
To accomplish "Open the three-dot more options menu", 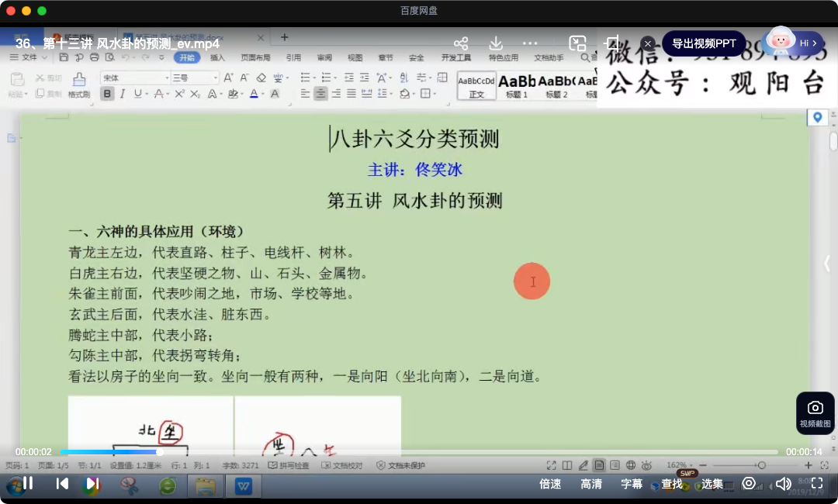I will [x=530, y=43].
